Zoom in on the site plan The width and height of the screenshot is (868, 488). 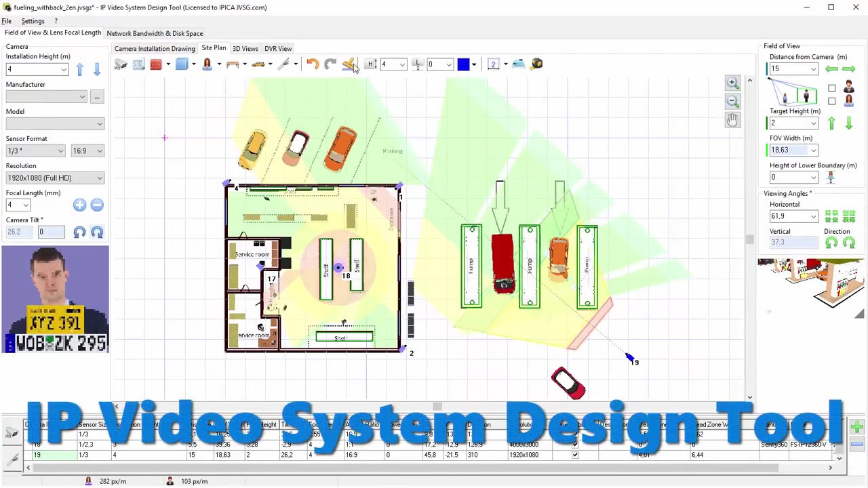click(x=732, y=83)
